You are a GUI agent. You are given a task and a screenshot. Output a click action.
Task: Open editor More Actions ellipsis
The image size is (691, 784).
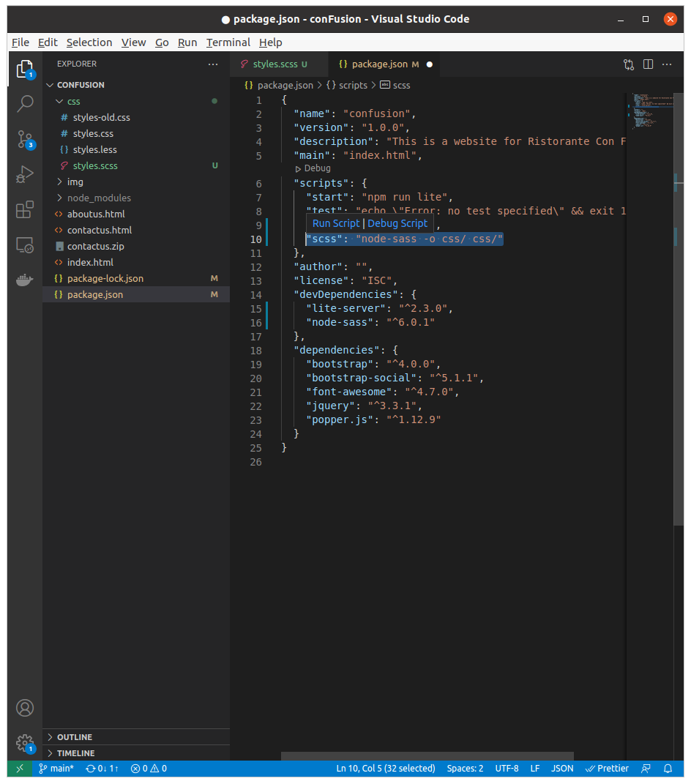tap(667, 64)
